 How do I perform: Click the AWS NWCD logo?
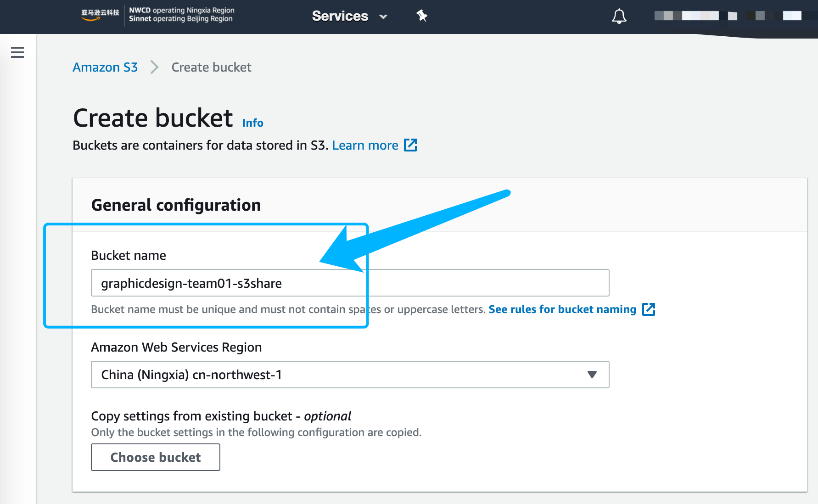(x=98, y=15)
